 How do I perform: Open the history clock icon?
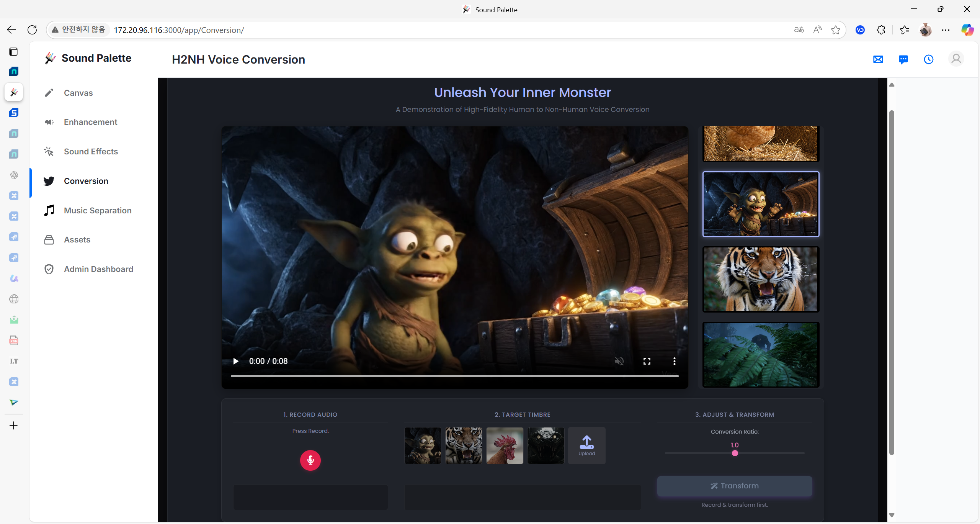928,59
